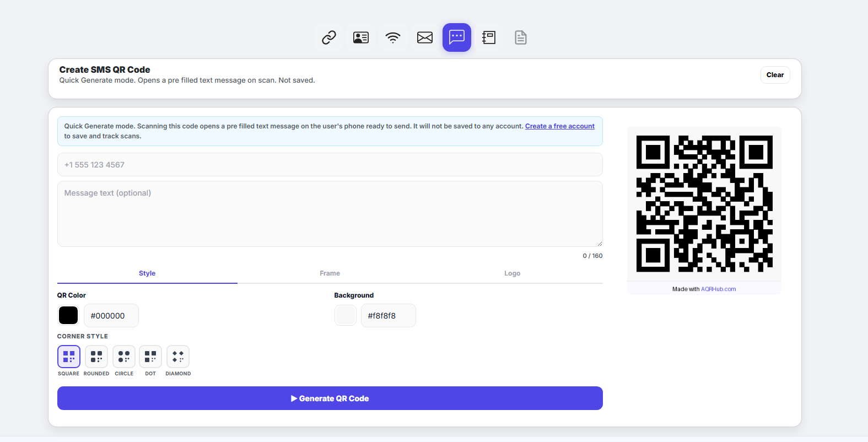Image resolution: width=868 pixels, height=442 pixels.
Task: Focus the Message text textarea
Action: [x=330, y=214]
